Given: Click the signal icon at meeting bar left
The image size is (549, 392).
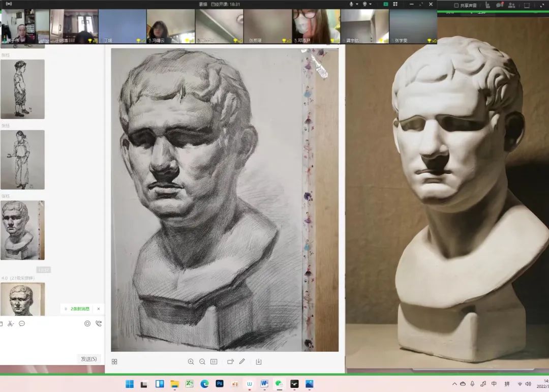Looking at the screenshot, I should 9,4.
